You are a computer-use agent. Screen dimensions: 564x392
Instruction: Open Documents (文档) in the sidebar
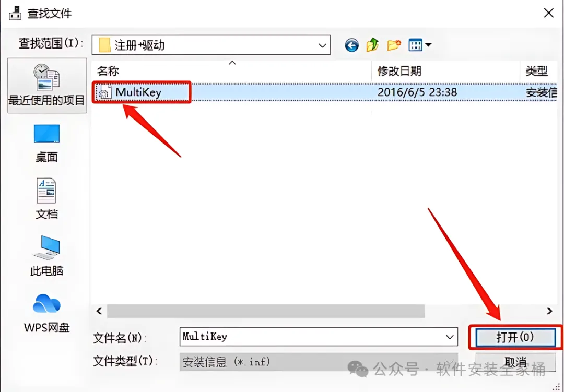click(x=47, y=198)
